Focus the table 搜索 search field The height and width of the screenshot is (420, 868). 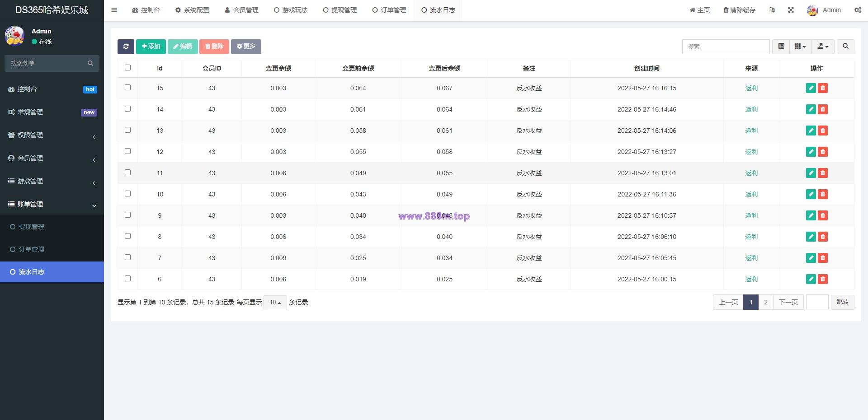[726, 47]
